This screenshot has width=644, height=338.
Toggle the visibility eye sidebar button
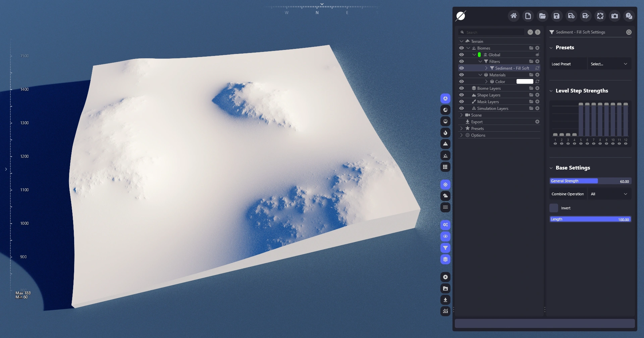click(445, 236)
